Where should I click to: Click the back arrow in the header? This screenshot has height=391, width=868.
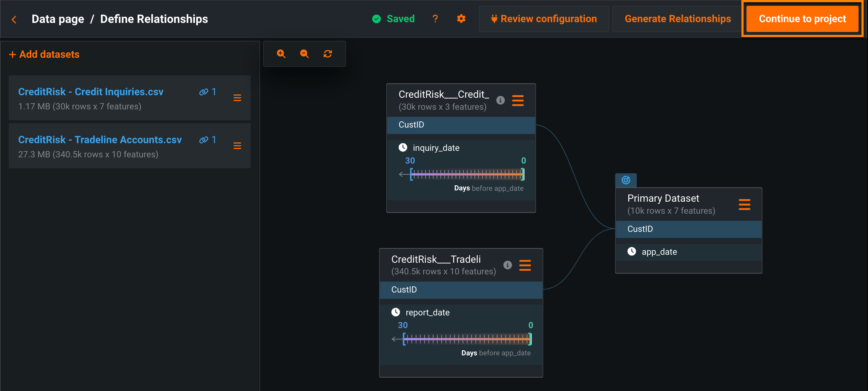(x=14, y=19)
